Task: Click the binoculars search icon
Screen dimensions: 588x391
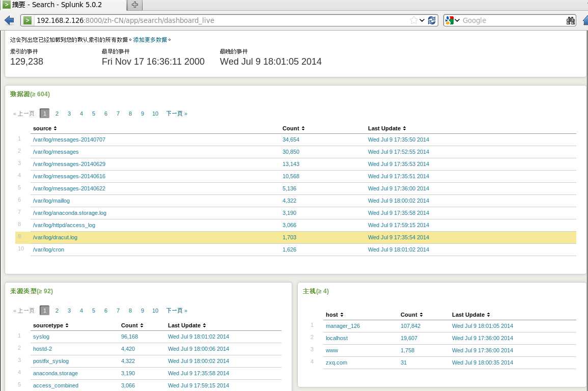Action: (x=570, y=20)
